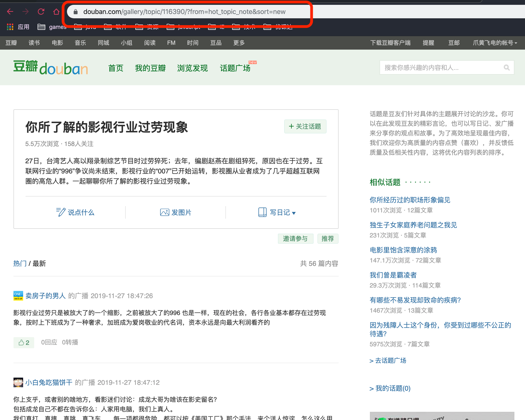This screenshot has width=525, height=420.
Task: Open 电影 in top navigation
Action: point(58,43)
